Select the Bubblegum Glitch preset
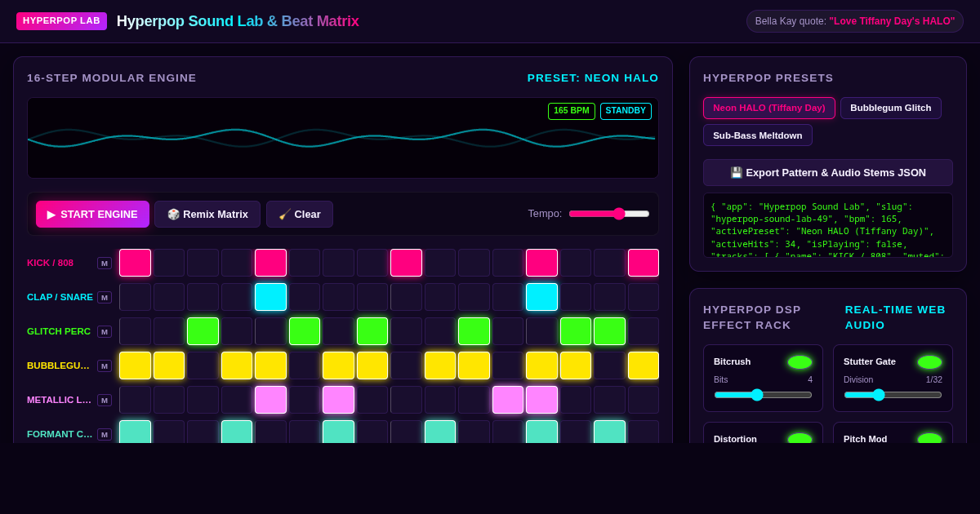980x514 pixels. point(891,108)
